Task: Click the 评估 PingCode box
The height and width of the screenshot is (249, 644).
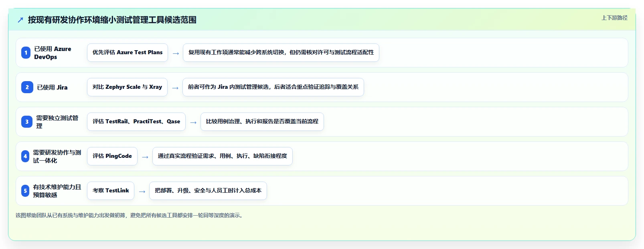Action: coord(112,156)
